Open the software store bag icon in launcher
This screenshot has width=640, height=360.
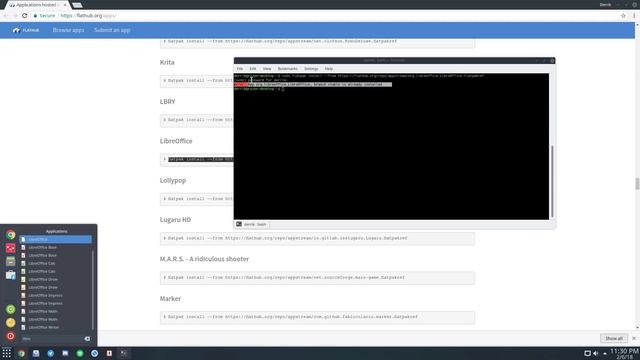coord(11,275)
